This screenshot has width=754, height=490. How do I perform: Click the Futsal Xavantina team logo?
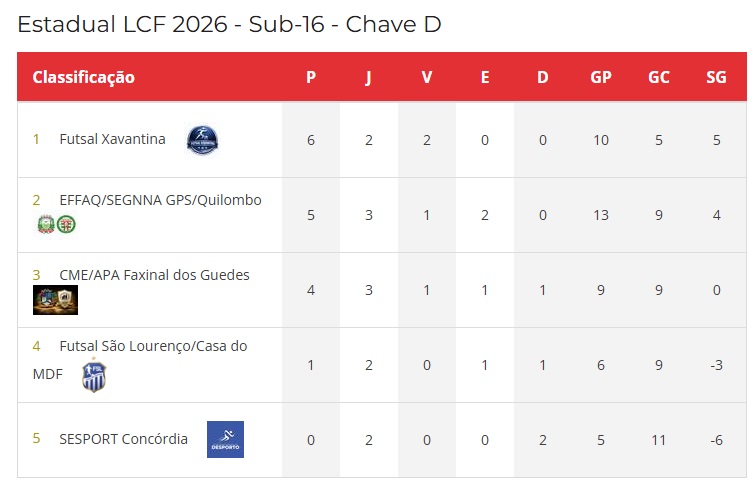coord(202,140)
